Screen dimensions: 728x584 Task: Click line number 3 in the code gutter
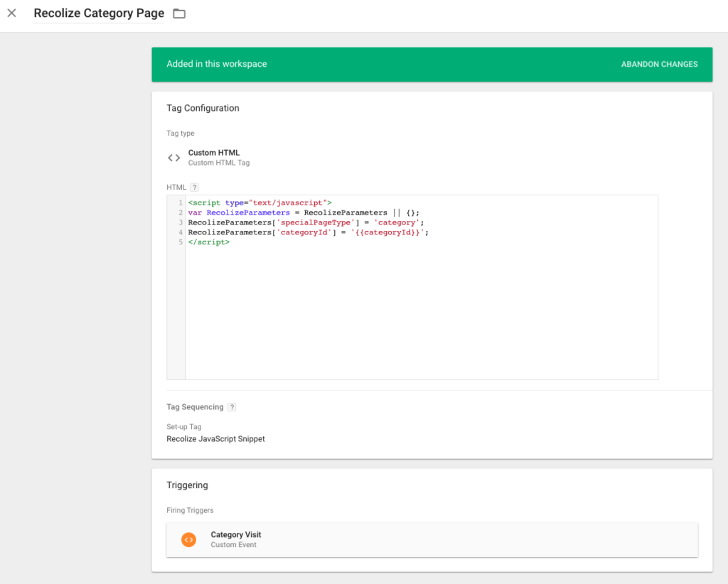coord(178,222)
